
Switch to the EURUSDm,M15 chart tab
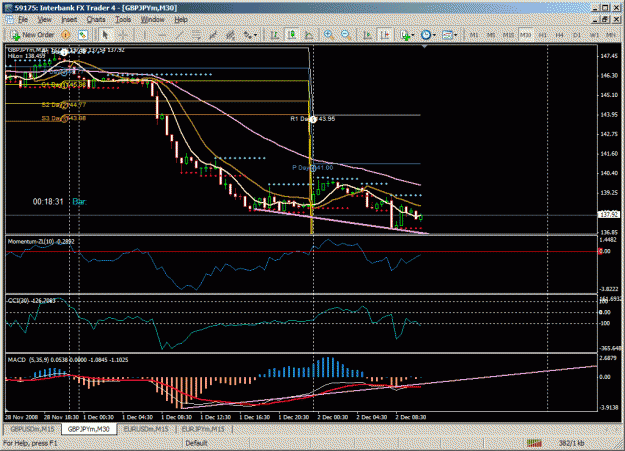[x=146, y=429]
